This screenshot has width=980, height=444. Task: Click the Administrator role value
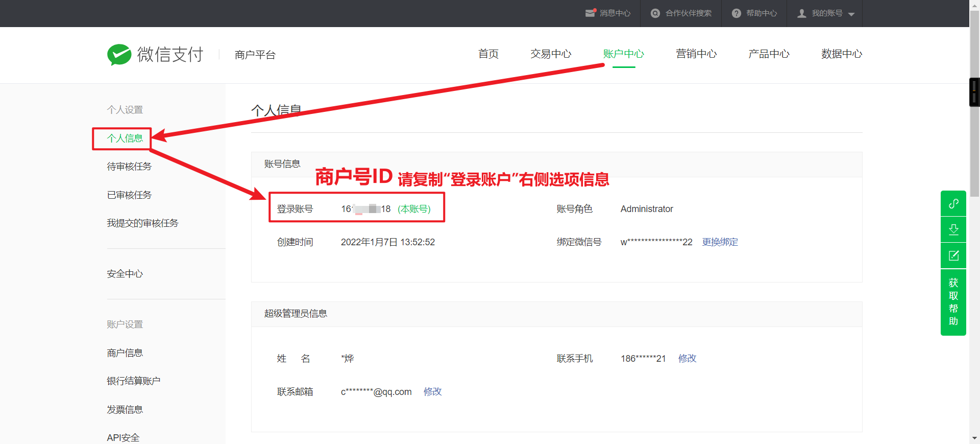[x=647, y=209]
